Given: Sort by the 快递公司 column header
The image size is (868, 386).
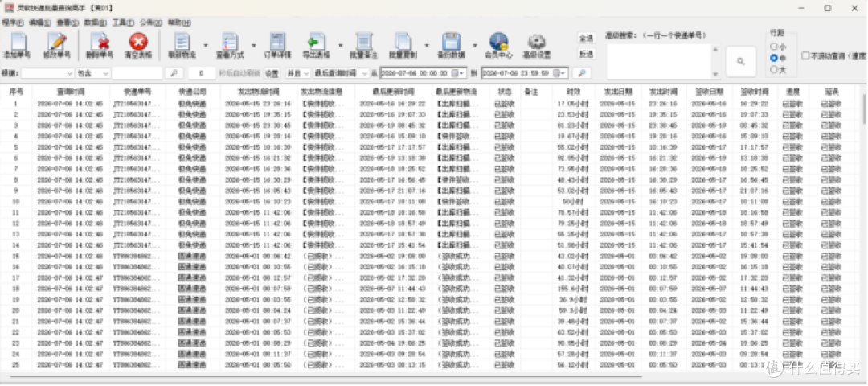Looking at the screenshot, I should click(x=192, y=92).
